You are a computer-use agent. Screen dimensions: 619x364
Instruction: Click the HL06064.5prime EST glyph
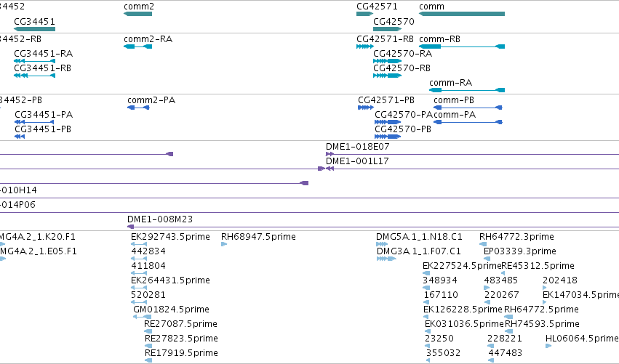(x=548, y=346)
